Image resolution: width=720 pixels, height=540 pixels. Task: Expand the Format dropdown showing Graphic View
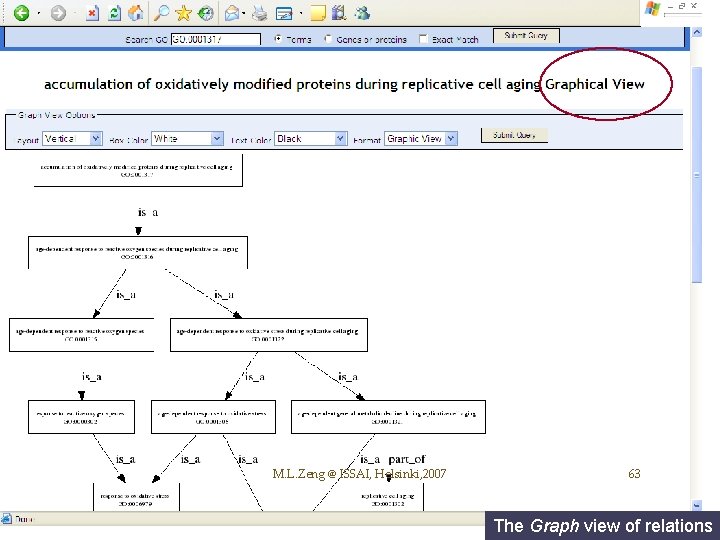[x=421, y=138]
